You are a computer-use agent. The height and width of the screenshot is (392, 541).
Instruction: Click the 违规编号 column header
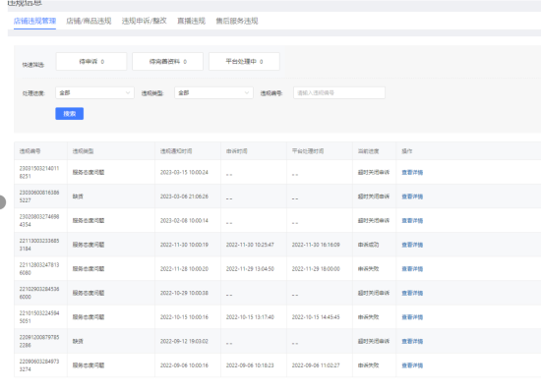click(30, 151)
